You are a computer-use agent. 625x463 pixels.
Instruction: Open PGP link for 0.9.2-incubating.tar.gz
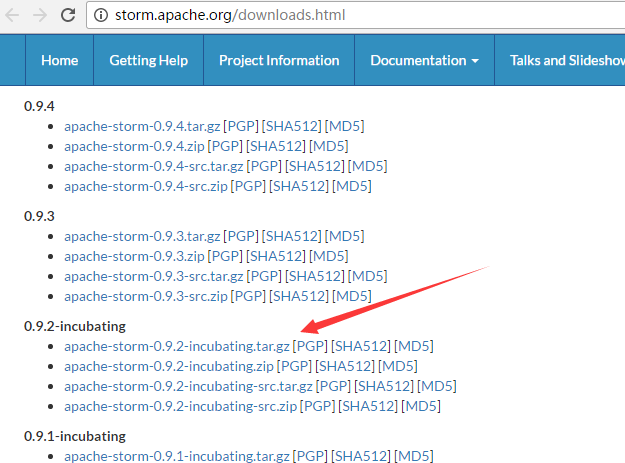[310, 346]
